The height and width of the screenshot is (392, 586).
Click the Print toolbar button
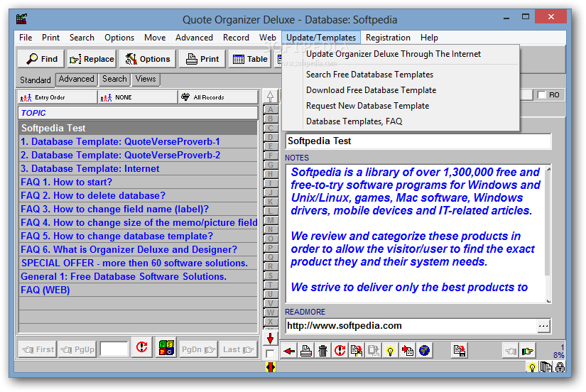coord(202,59)
